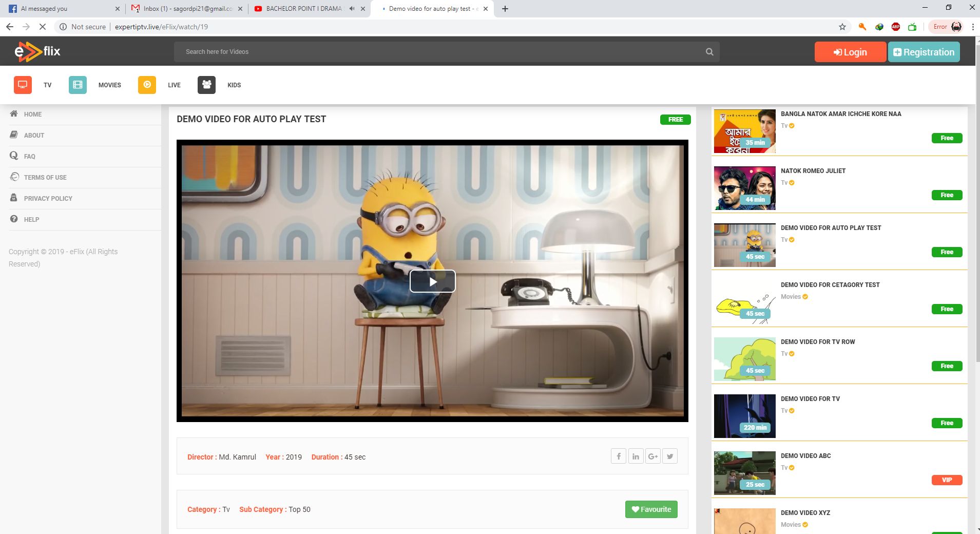Bookmark this page with star icon
Image resolution: width=980 pixels, height=534 pixels.
click(842, 27)
